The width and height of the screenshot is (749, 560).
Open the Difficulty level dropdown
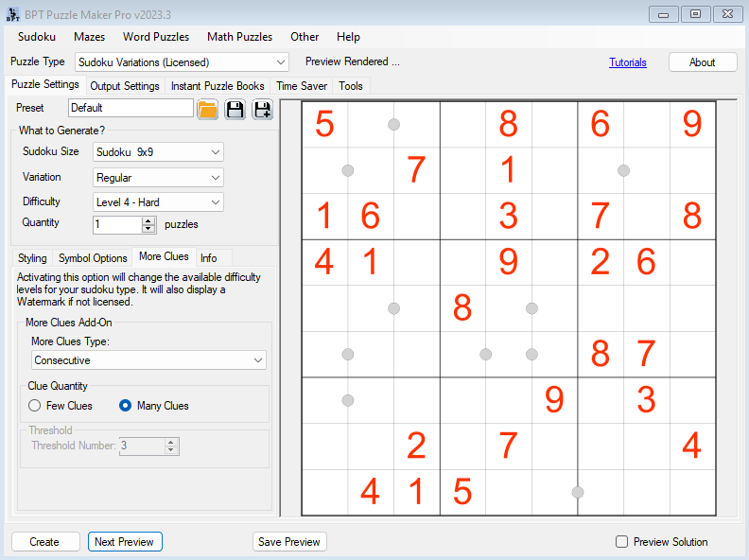pyautogui.click(x=158, y=201)
